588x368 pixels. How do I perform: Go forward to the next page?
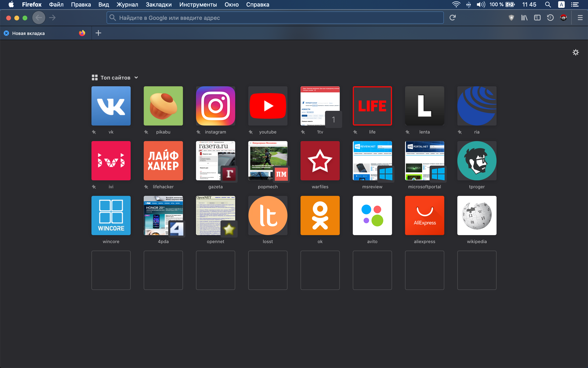pyautogui.click(x=52, y=18)
